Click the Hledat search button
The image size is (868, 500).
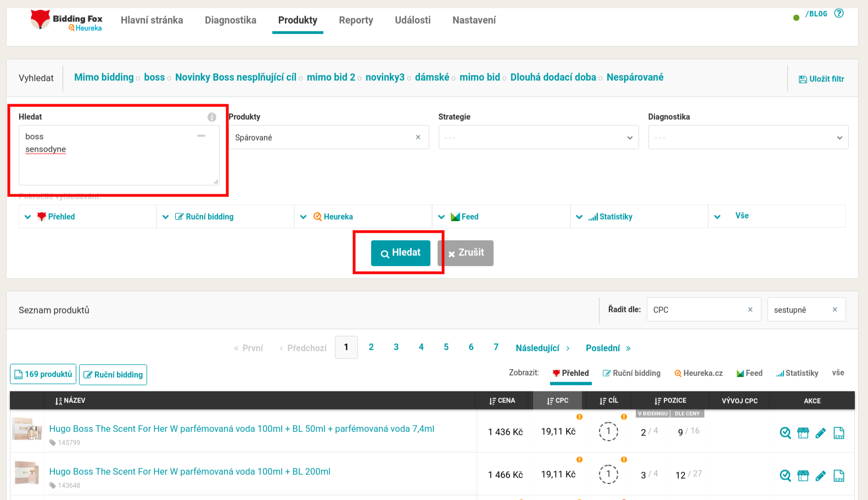coord(401,253)
